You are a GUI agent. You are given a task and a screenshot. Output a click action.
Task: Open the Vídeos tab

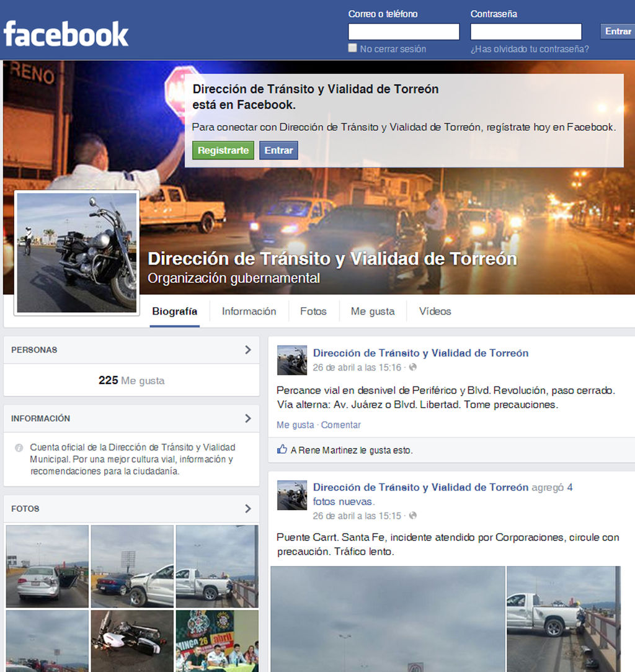[435, 311]
